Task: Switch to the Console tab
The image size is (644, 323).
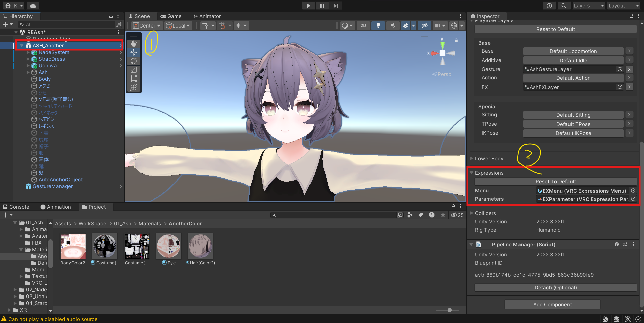Action: click(16, 207)
